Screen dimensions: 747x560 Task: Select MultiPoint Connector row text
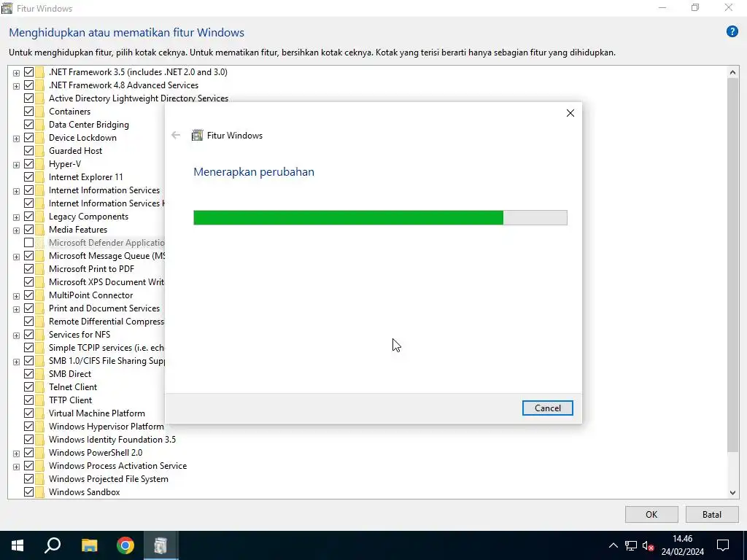90,295
